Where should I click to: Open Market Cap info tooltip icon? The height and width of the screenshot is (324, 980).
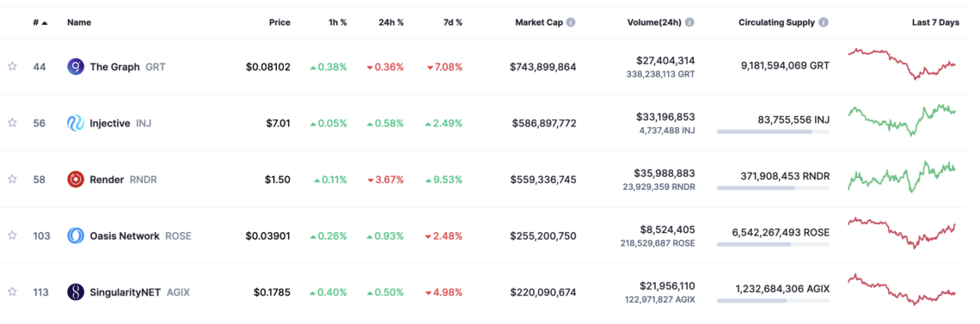(x=571, y=22)
